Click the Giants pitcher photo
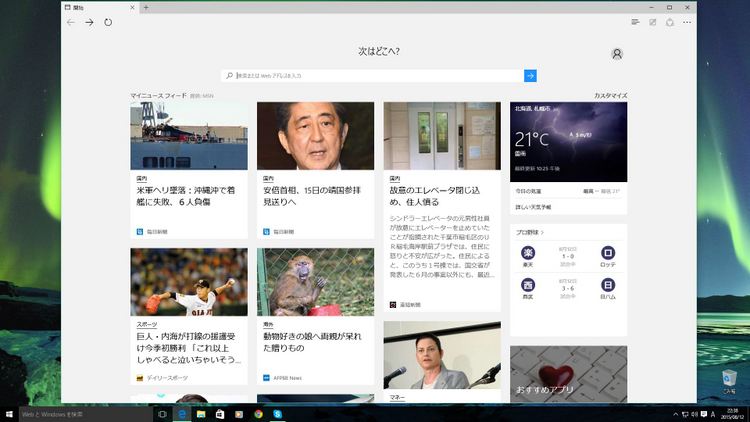Screen dimensions: 750x422 pyautogui.click(x=189, y=282)
